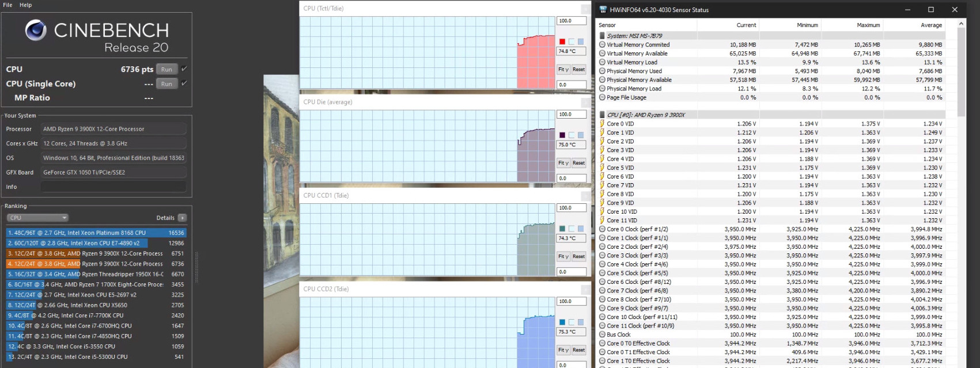Edit 0.0 minimum field of CPU (Tctl/Tdie) graph
The image size is (980, 368).
pos(572,85)
